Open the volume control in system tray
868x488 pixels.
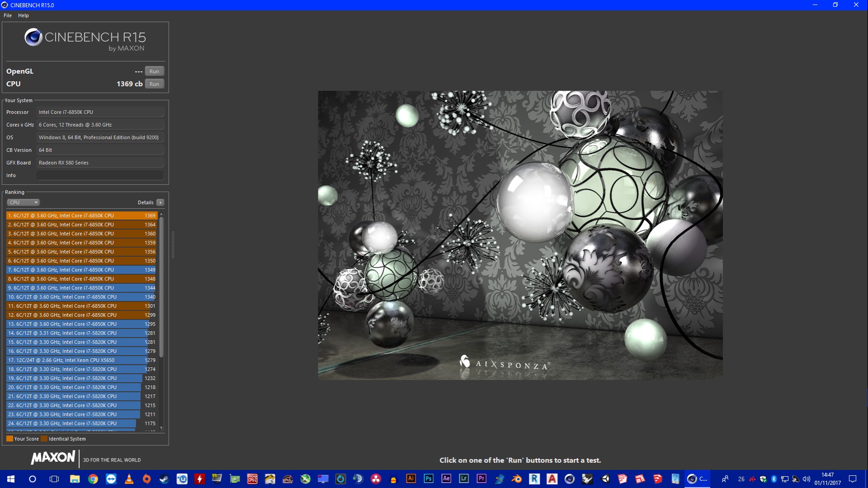point(807,479)
